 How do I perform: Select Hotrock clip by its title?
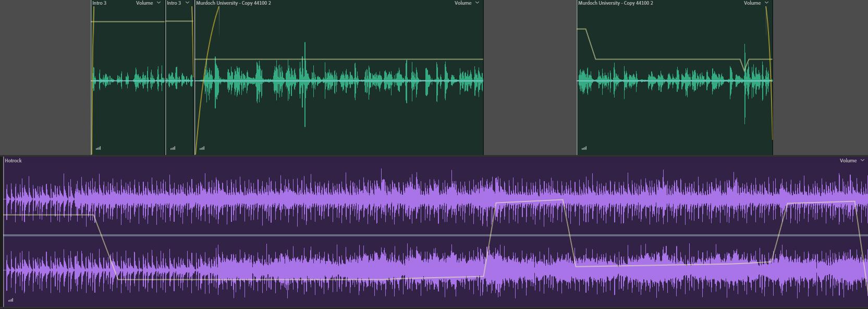pos(13,161)
